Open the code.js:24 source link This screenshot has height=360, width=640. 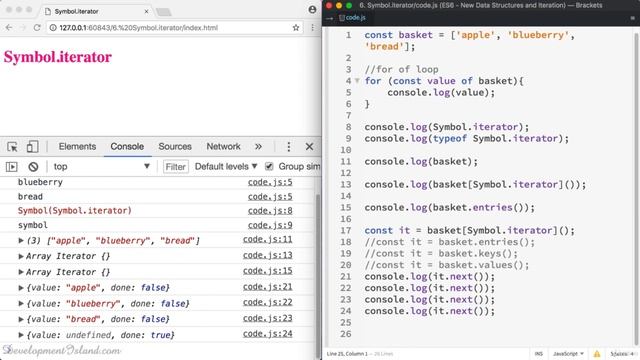click(x=267, y=333)
